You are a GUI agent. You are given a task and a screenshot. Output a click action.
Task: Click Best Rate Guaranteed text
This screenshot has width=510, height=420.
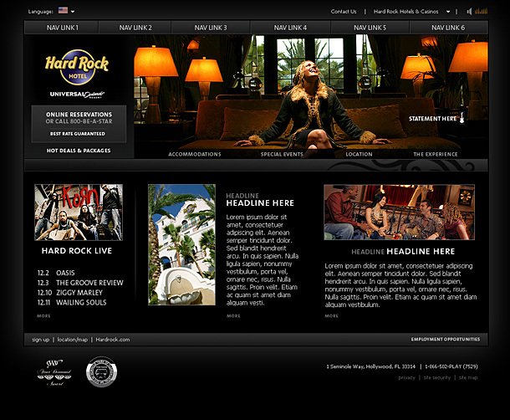[78, 134]
